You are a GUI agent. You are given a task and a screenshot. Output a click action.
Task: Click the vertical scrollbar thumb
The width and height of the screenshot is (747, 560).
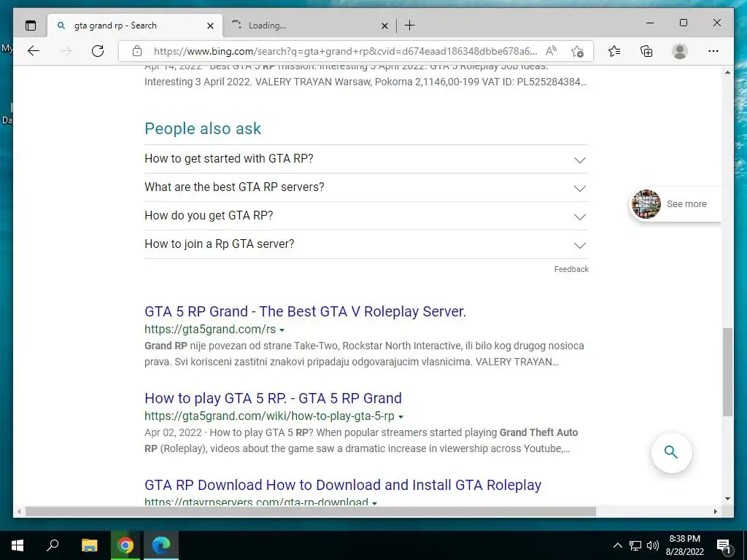click(x=727, y=372)
